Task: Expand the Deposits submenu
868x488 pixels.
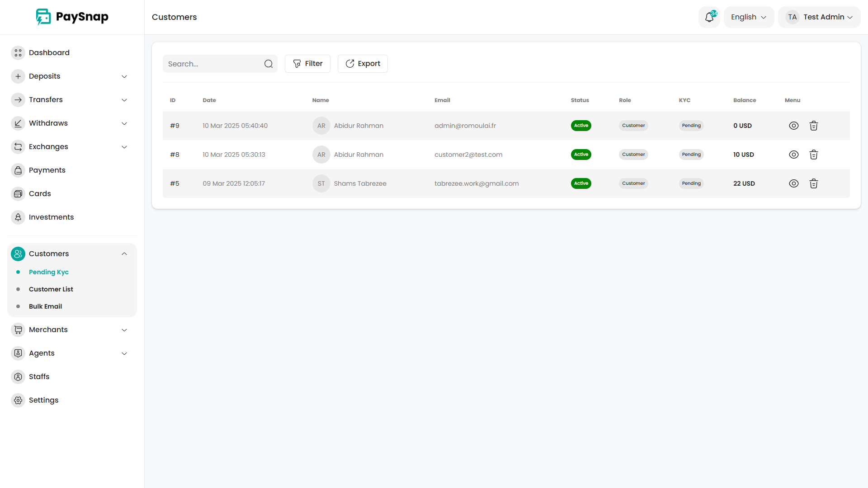Action: [124, 76]
